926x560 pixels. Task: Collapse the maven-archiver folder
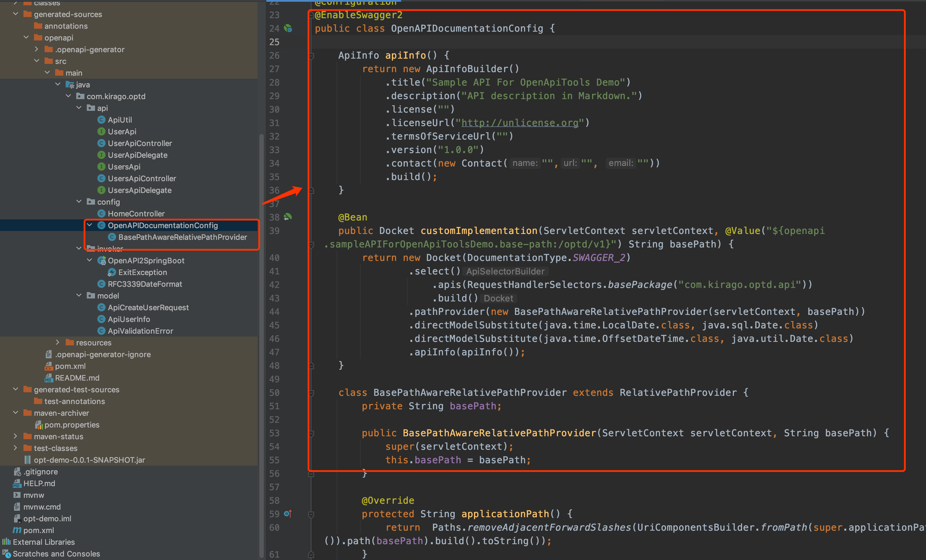pyautogui.click(x=16, y=413)
